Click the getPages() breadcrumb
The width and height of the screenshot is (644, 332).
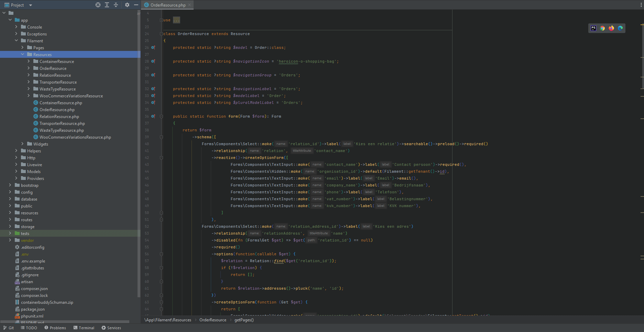[x=244, y=320]
